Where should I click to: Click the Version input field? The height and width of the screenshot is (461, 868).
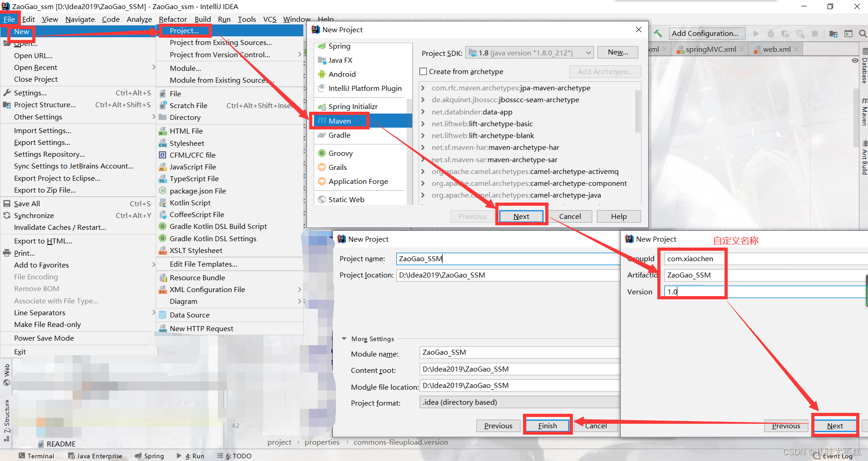tap(766, 292)
